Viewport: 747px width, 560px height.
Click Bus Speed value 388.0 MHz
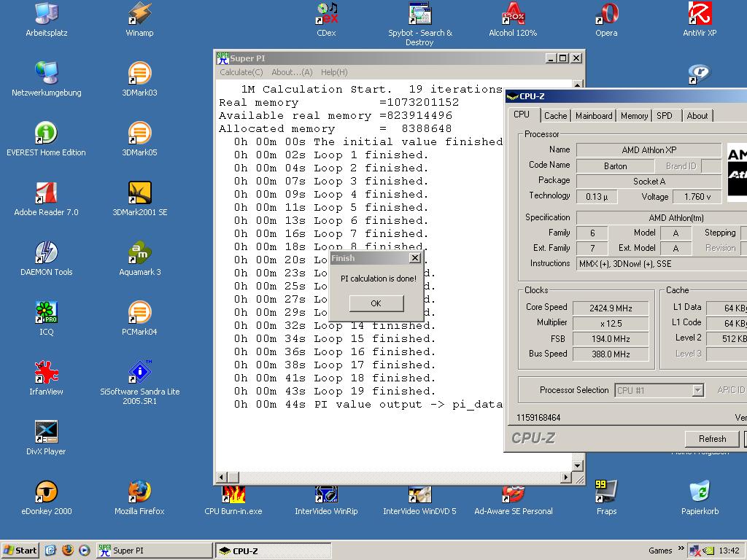click(611, 354)
